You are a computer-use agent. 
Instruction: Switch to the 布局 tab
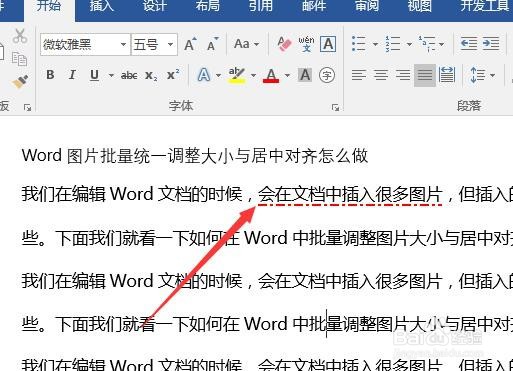coord(207,6)
